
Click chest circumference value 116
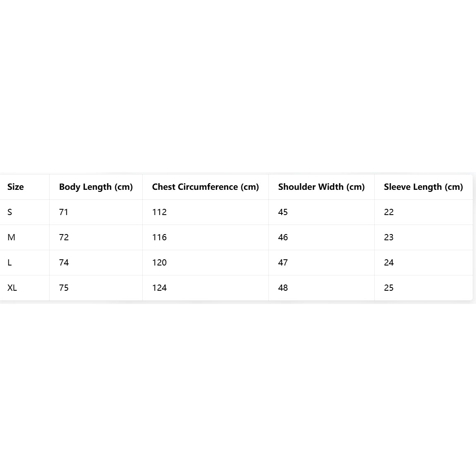(159, 237)
